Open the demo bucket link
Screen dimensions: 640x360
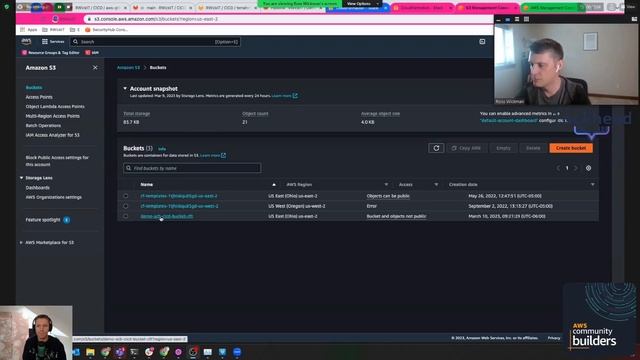point(167,216)
